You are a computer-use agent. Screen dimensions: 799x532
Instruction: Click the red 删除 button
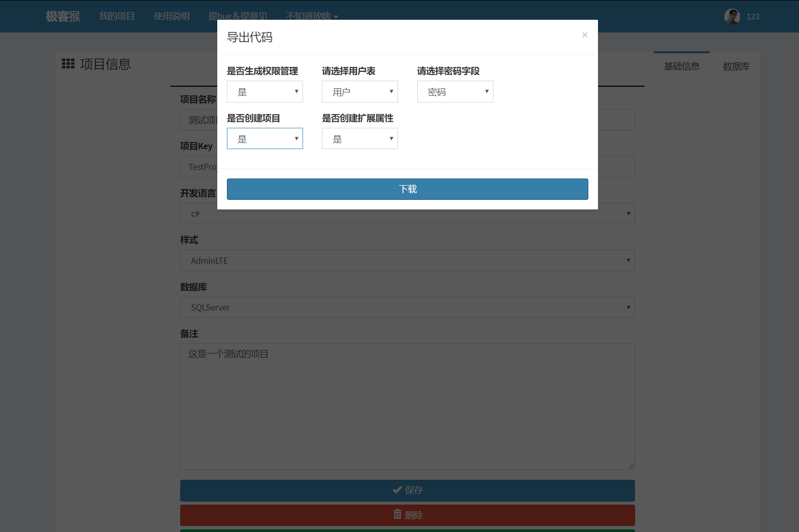click(408, 515)
